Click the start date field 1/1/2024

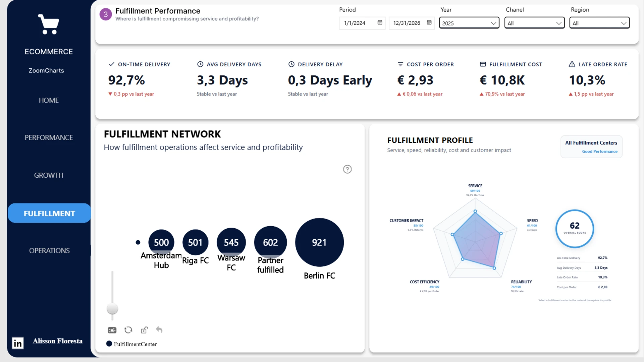(x=362, y=23)
